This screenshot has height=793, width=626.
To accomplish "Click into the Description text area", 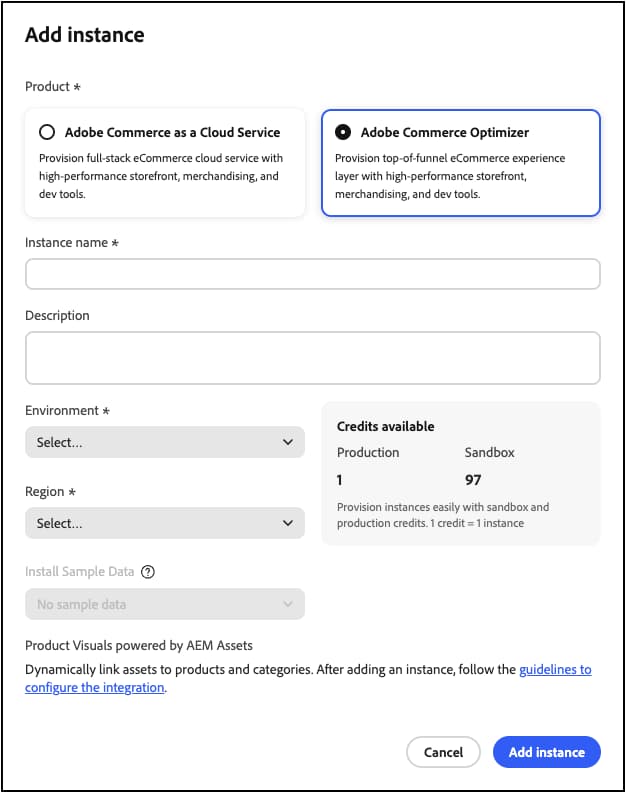I will coord(312,358).
